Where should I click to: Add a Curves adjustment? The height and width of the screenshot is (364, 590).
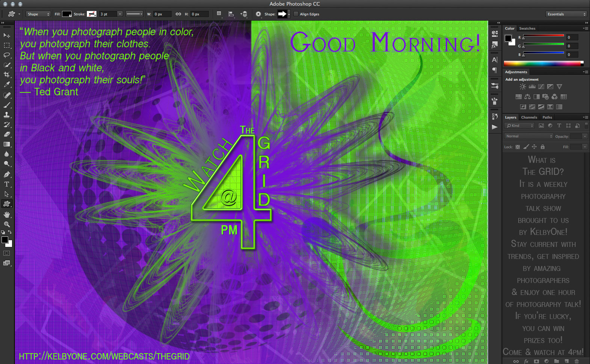(x=541, y=87)
